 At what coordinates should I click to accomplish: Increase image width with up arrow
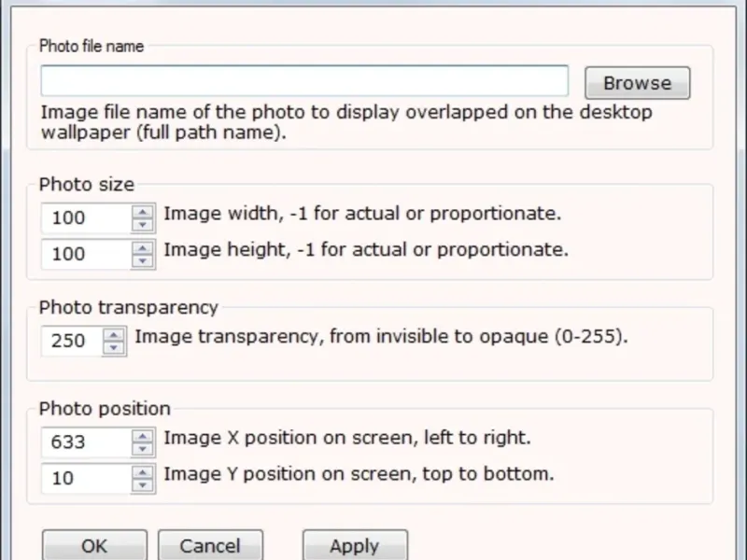(143, 212)
